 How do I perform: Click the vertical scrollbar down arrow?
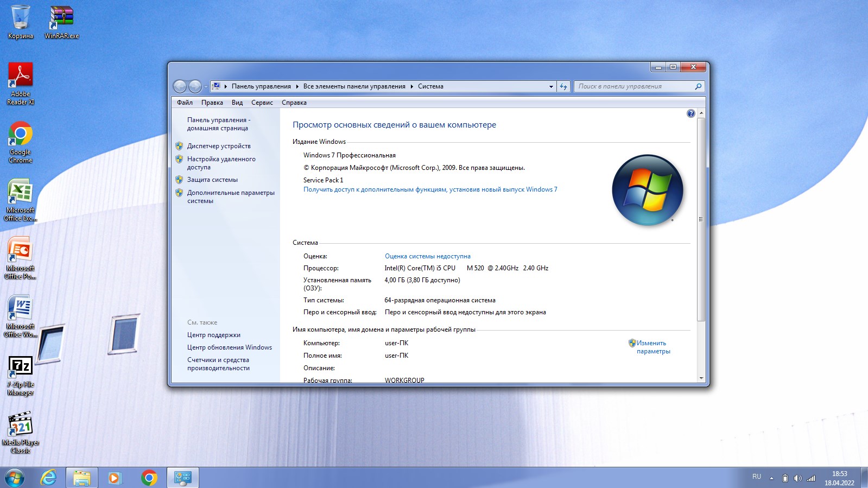coord(701,378)
